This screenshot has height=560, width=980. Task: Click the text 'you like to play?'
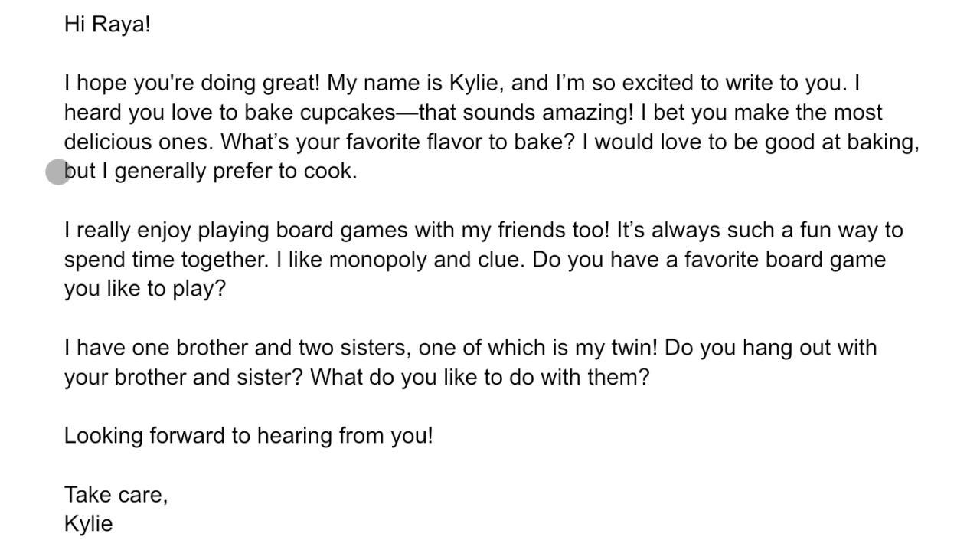(x=145, y=290)
